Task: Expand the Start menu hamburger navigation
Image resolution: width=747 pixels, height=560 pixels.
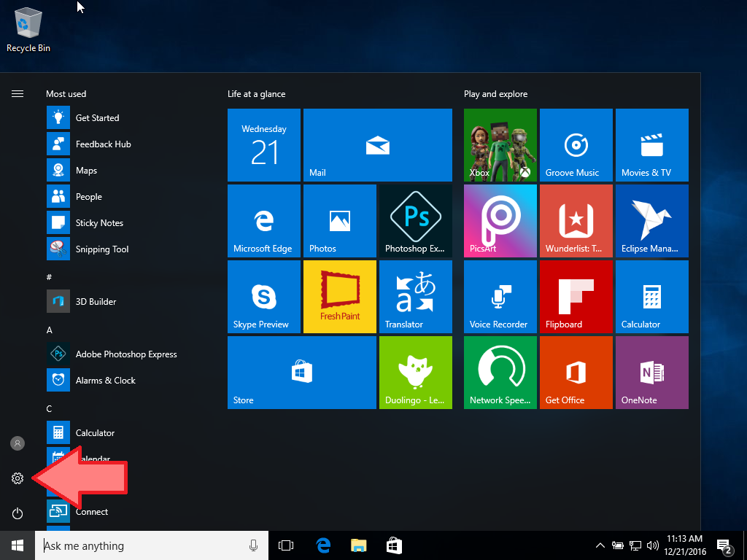Action: coord(18,94)
